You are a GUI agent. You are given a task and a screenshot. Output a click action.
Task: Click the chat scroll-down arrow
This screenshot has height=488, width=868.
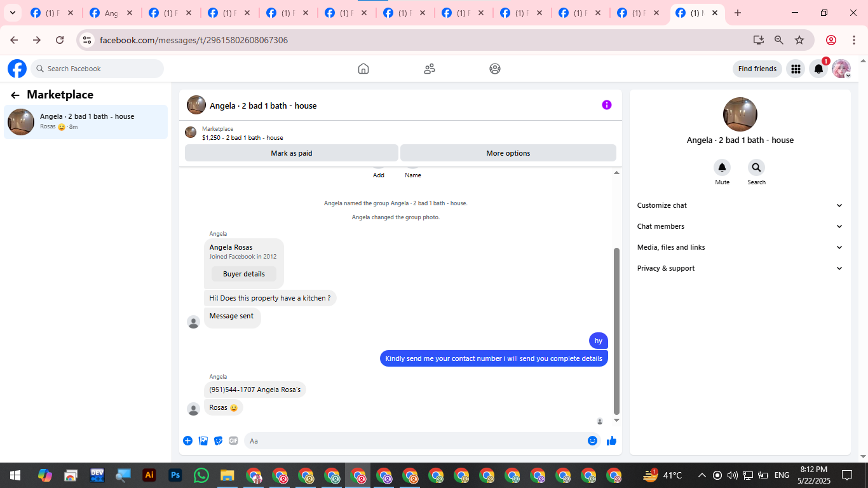point(616,420)
